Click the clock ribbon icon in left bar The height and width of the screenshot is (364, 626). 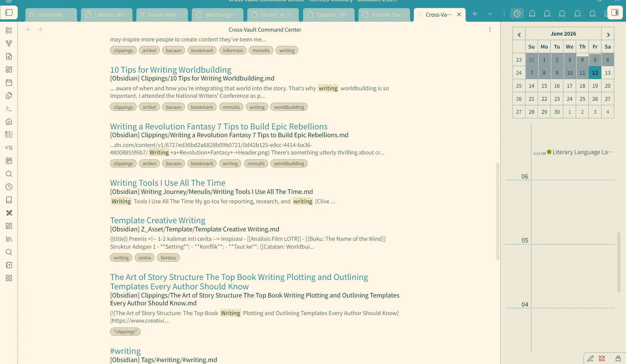coord(9,187)
